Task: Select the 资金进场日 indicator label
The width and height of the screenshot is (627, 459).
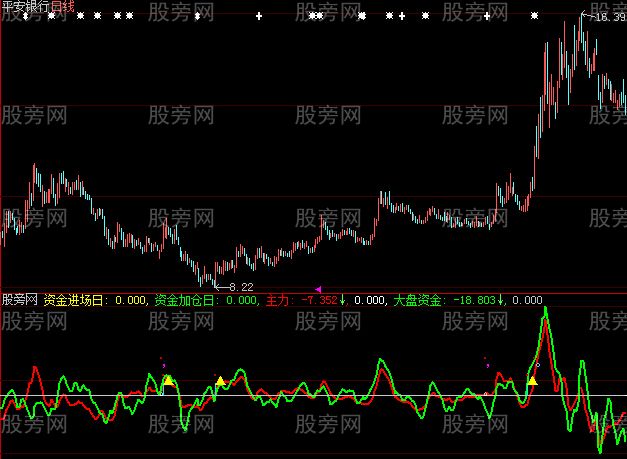Action: point(77,299)
